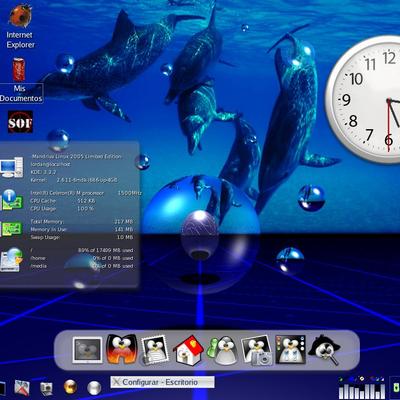Open the red-roof home icon in dock
This screenshot has height=400, width=400.
pyautogui.click(x=188, y=350)
